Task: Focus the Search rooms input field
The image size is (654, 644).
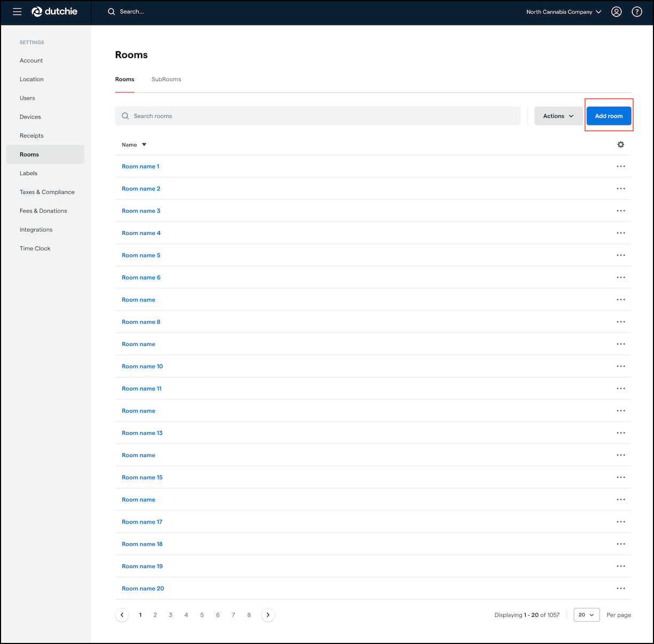Action: (318, 116)
